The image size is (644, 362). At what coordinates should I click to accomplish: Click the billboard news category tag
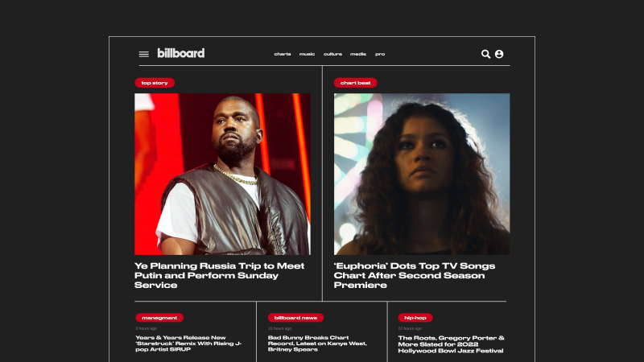(295, 318)
